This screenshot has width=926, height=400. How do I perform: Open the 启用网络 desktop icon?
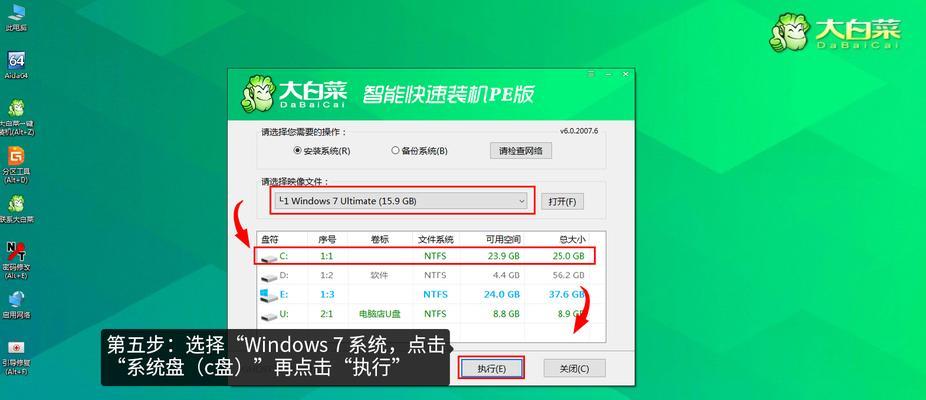tap(16, 305)
